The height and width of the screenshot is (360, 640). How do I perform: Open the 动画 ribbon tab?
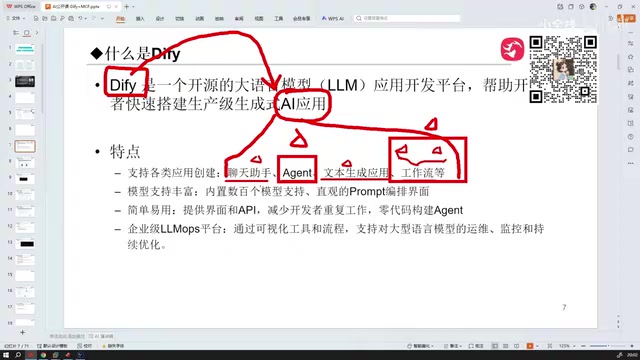coord(200,19)
